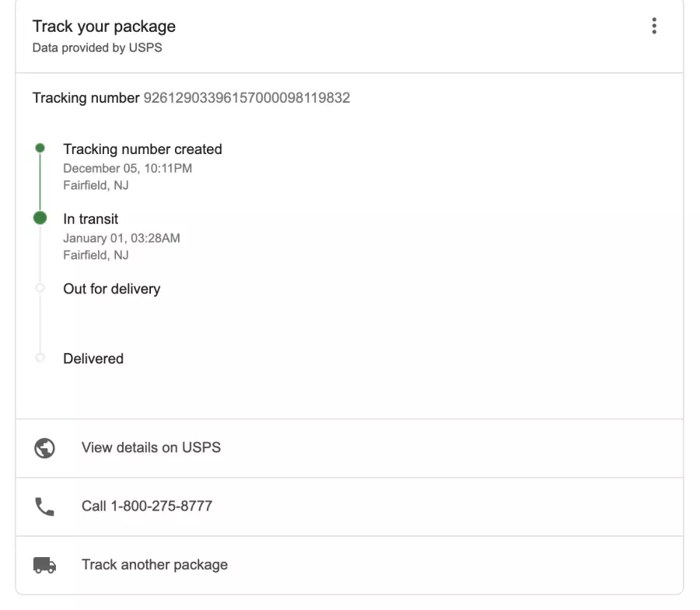The height and width of the screenshot is (610, 700).
Task: Click the Tracking number created label
Action: click(x=142, y=149)
